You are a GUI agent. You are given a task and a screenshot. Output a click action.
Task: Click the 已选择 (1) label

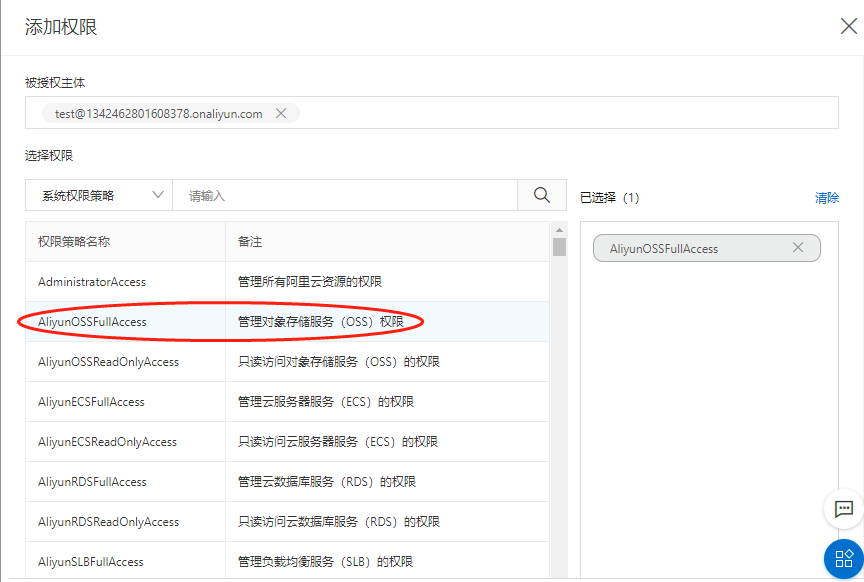pyautogui.click(x=609, y=198)
